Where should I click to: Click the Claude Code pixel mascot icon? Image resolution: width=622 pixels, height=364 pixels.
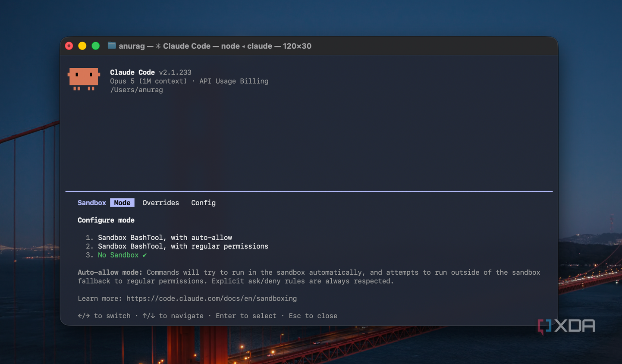tap(84, 79)
